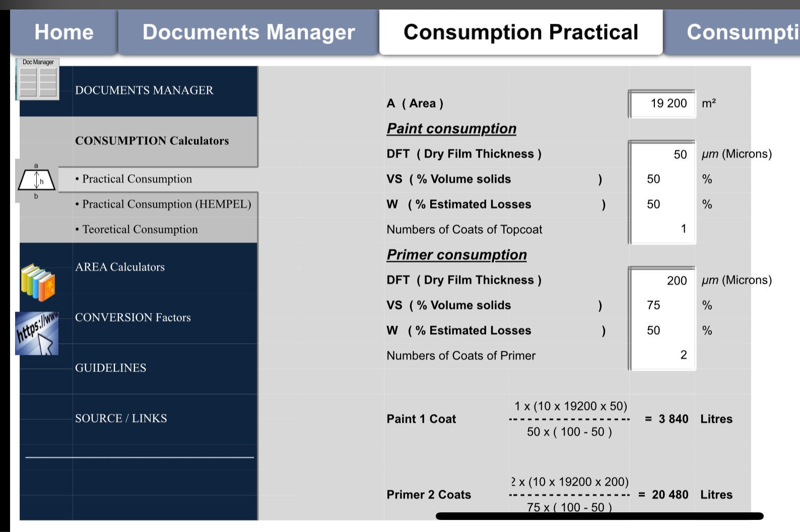Screen dimensions: 800x532
Task: Click the primer formula 2 x (10 x 19200 x 200)
Action: click(570, 482)
